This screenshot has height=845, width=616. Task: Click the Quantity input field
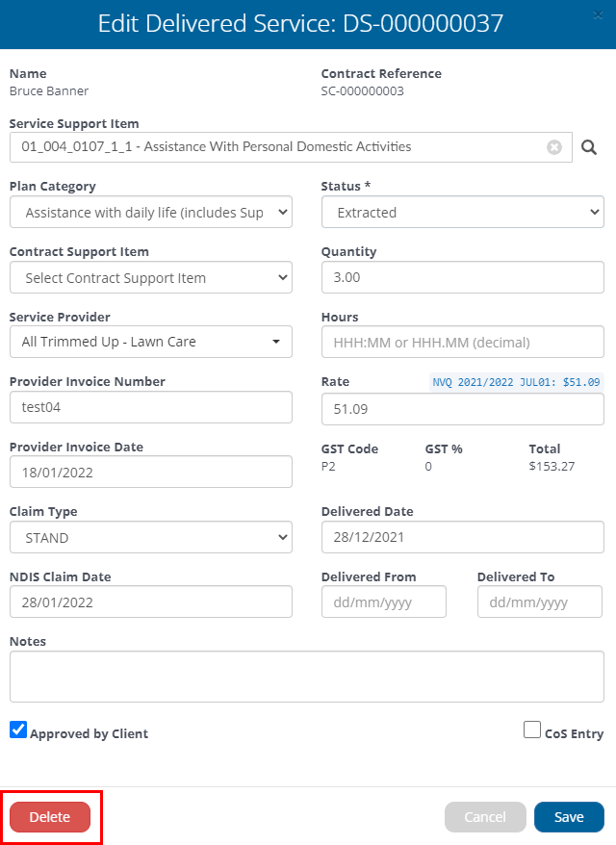462,277
